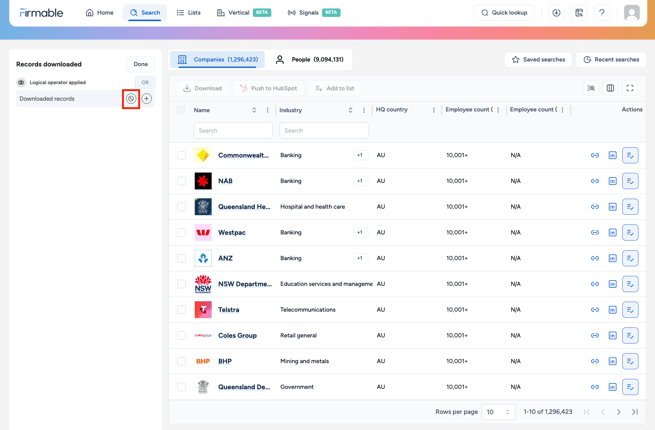Open the Vertical BETA menu item

tap(244, 13)
